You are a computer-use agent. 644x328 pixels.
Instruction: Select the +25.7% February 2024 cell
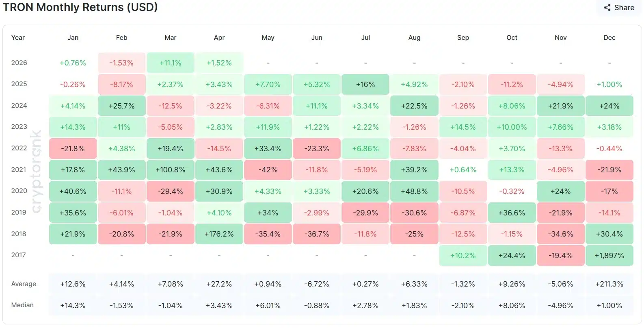tap(122, 106)
